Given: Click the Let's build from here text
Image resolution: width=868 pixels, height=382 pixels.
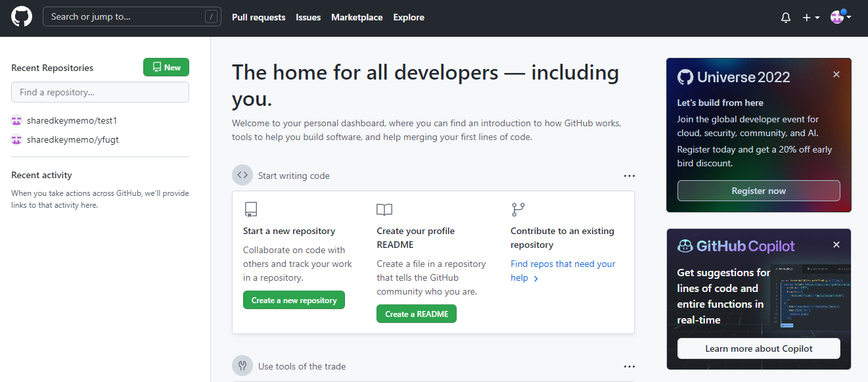Looking at the screenshot, I should tap(720, 103).
